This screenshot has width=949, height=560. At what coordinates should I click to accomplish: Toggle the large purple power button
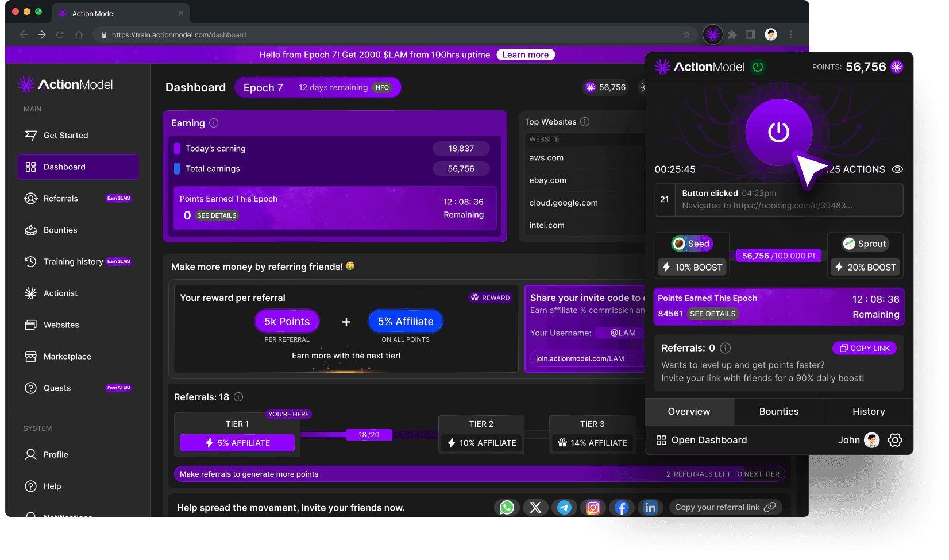point(778,132)
